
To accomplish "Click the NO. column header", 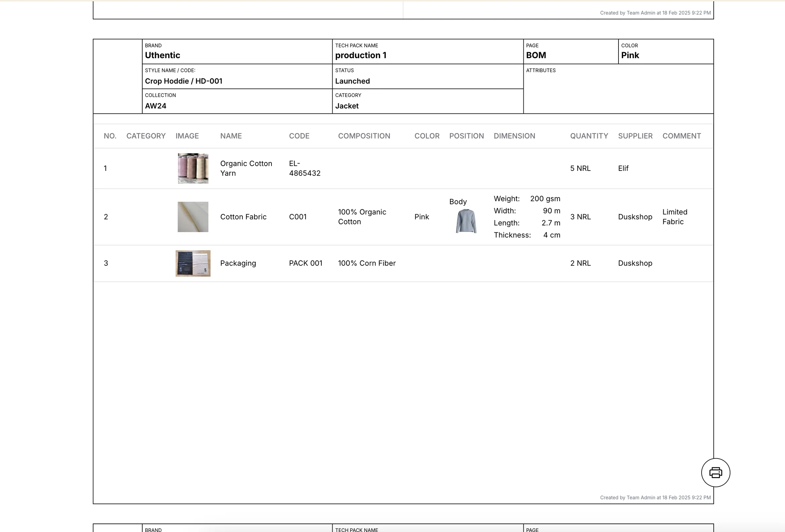I will click(x=110, y=136).
